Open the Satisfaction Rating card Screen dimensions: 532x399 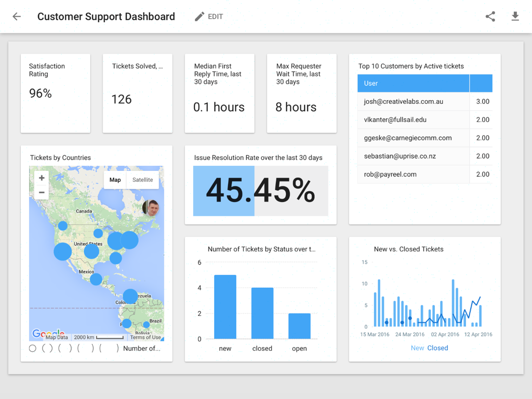click(x=55, y=93)
